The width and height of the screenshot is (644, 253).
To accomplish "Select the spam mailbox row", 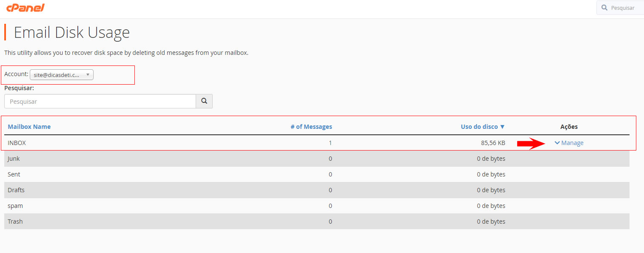I will click(15, 206).
